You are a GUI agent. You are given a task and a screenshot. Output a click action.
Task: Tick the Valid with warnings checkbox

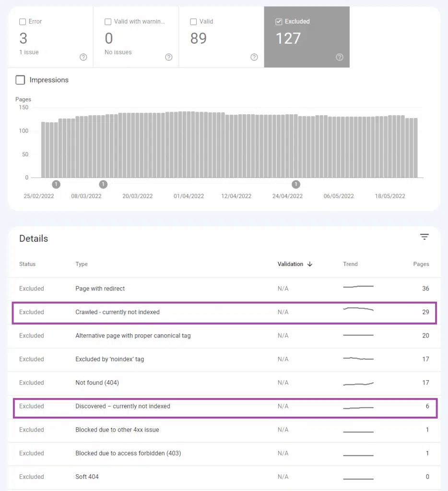[x=108, y=22]
